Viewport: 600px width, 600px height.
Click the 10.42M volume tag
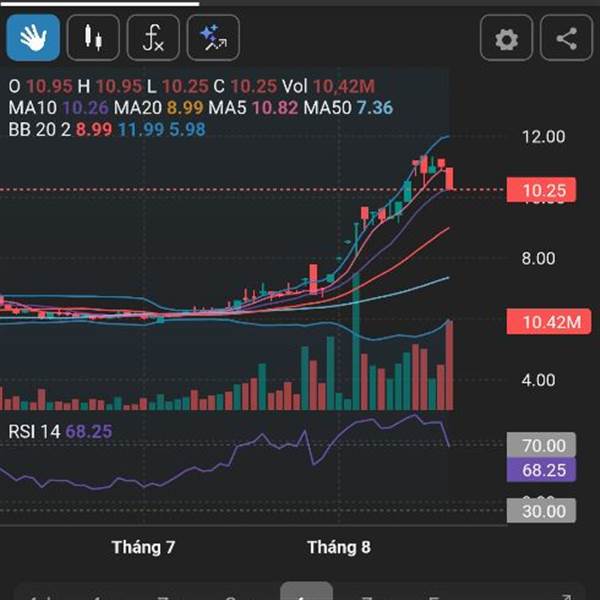pos(549,322)
